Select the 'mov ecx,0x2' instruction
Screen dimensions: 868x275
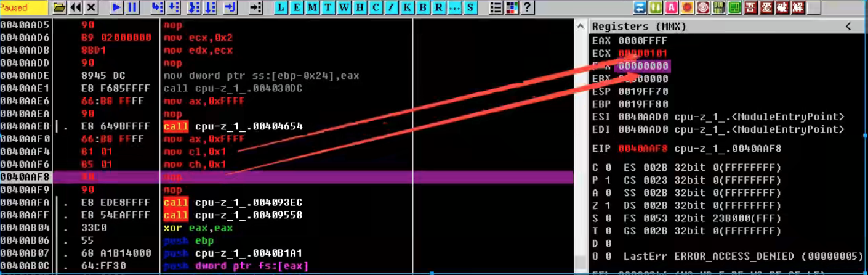[198, 38]
